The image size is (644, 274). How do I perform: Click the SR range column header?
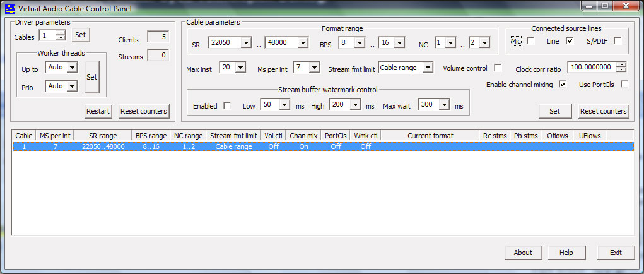pos(103,136)
